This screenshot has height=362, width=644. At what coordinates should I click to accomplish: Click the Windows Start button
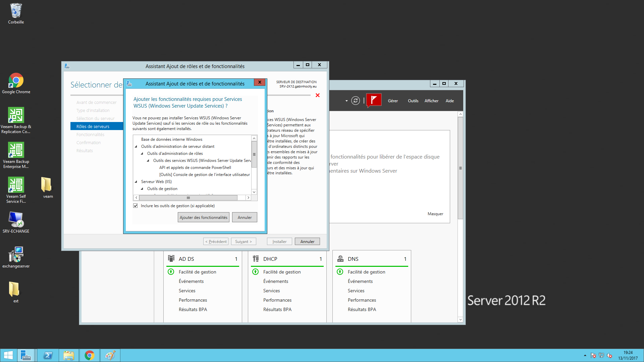tap(8, 355)
